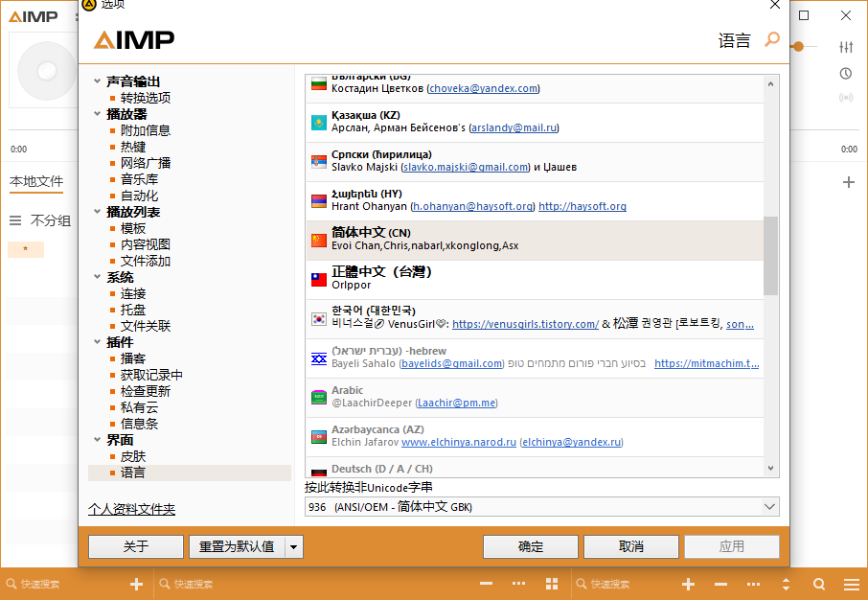Screen dimensions: 868x600
Task: Switch to the 本地文件 tab
Action: [x=36, y=181]
